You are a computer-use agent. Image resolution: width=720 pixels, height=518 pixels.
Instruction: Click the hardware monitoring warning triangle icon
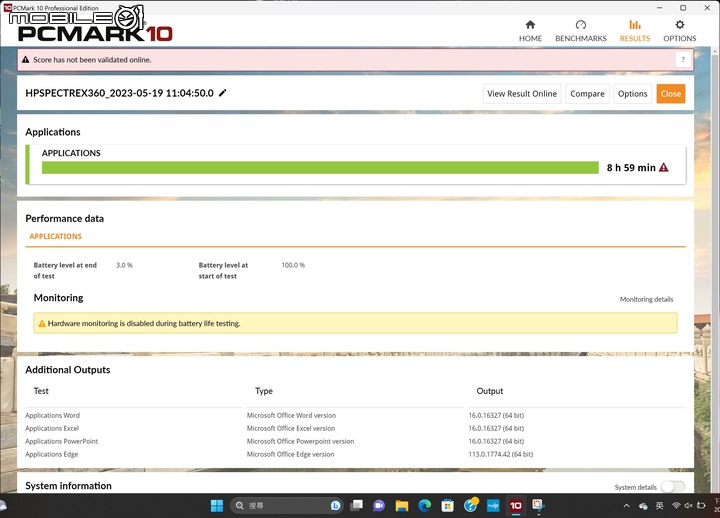(x=42, y=323)
